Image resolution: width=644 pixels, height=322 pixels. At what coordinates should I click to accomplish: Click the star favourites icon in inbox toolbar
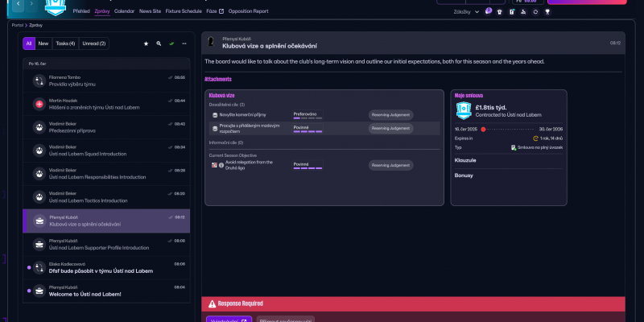(x=146, y=43)
